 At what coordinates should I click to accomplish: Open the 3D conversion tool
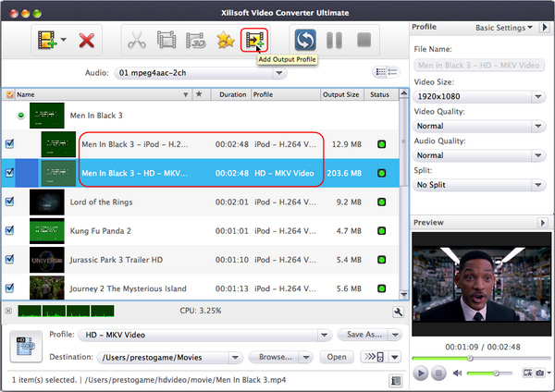(x=196, y=40)
